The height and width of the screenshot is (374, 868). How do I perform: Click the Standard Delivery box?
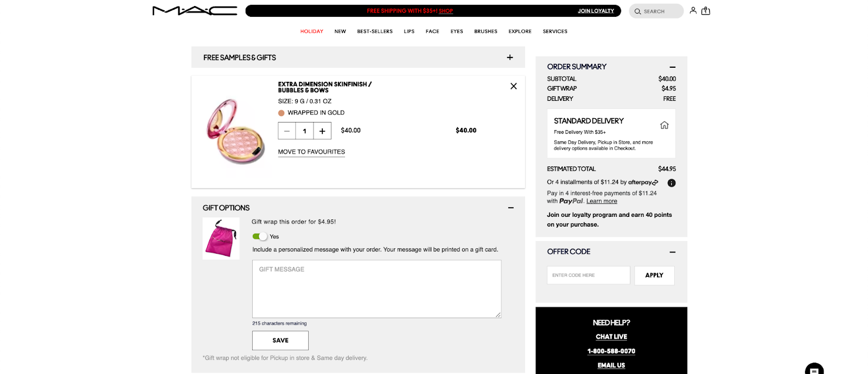(611, 134)
